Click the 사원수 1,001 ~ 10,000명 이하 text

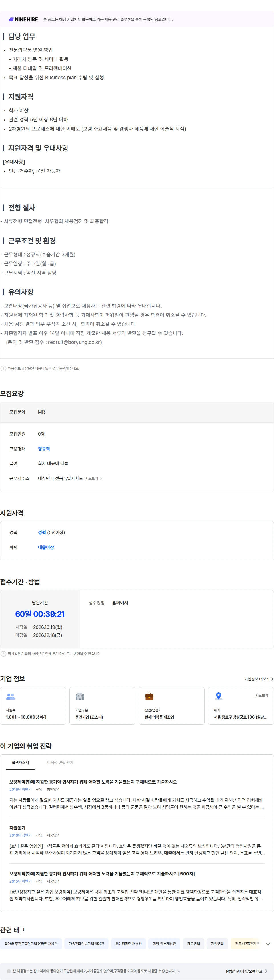tap(26, 717)
